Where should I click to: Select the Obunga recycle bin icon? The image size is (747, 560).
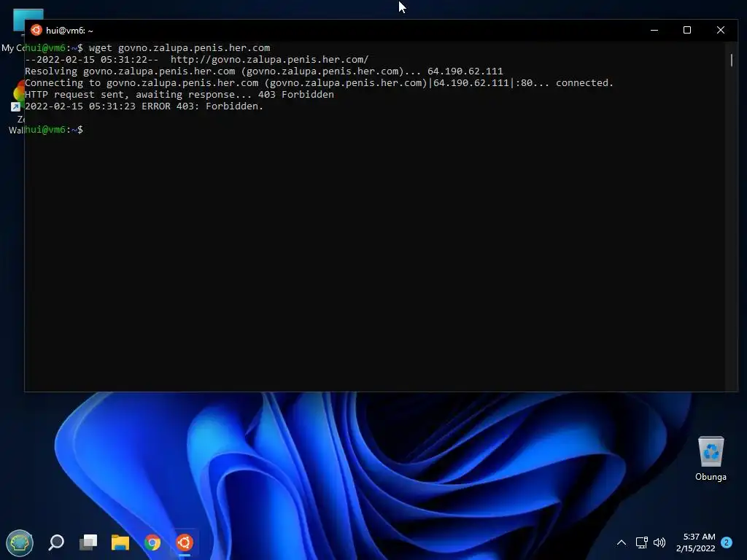point(711,459)
